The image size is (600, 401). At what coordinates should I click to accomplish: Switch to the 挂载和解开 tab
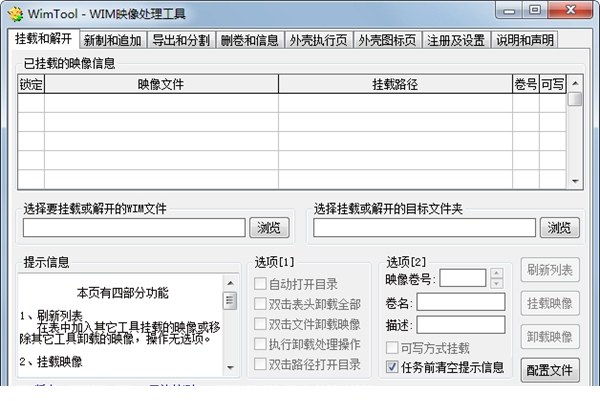point(43,39)
